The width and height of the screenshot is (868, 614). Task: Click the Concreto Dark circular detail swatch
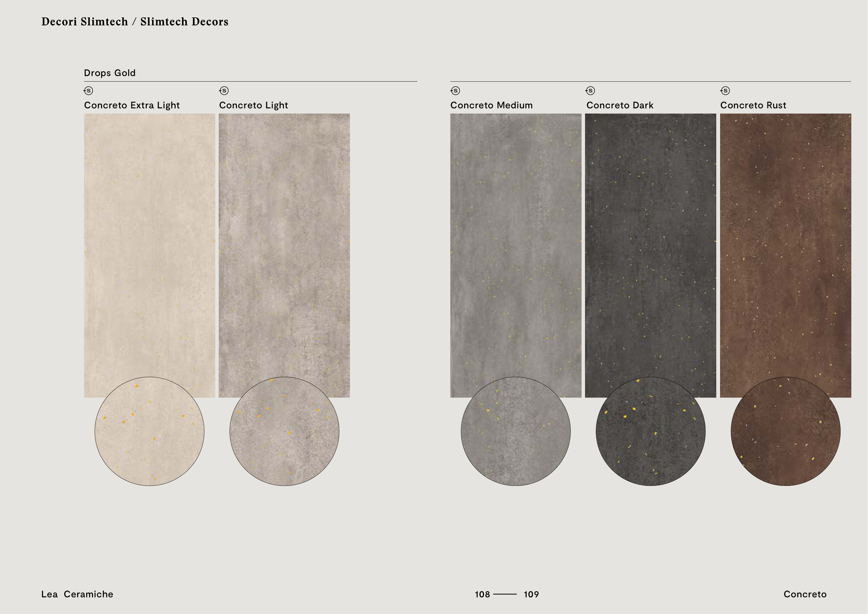(x=651, y=431)
